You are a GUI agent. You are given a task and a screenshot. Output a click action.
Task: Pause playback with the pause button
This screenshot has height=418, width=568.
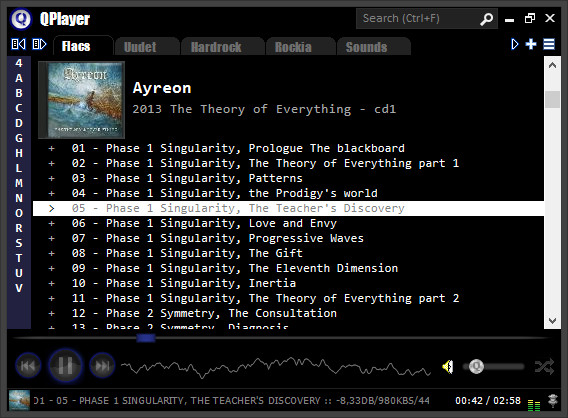[x=65, y=365]
